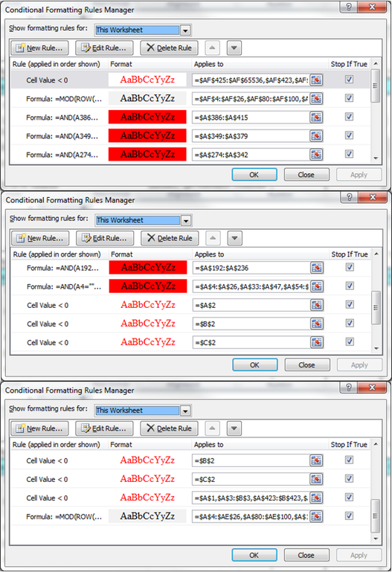
Task: Open This Worksheet dropdown in dialog with $A$4:$AE$26 rule
Action: [186, 411]
